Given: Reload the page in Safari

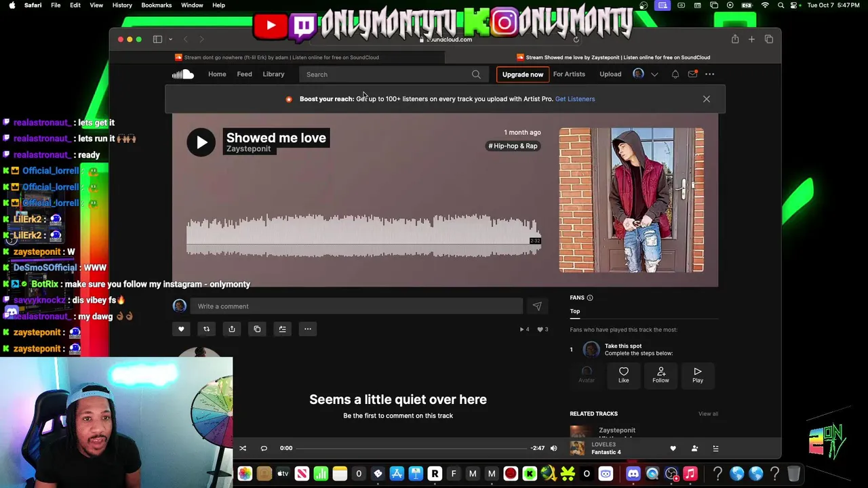Looking at the screenshot, I should tap(576, 39).
